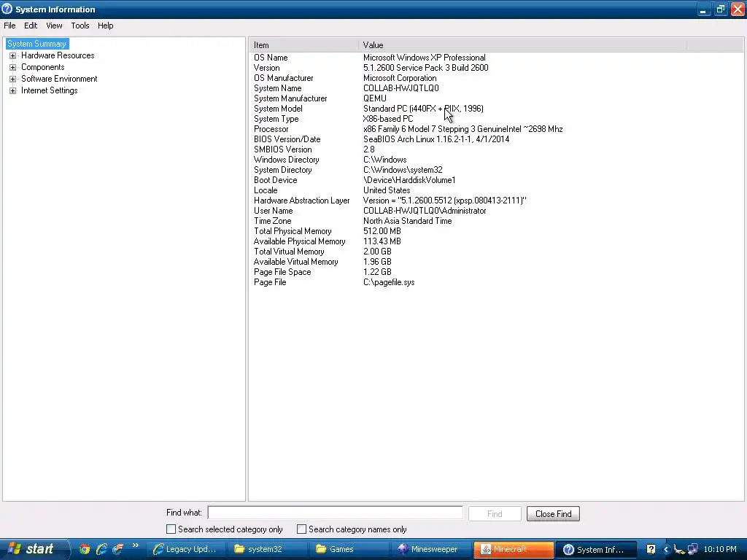Click the taskbar clock showing 10:10 PM
The image size is (747, 560).
(x=720, y=550)
